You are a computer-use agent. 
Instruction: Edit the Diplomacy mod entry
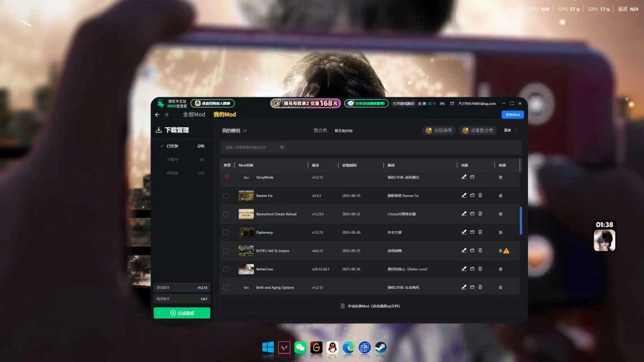(x=464, y=232)
